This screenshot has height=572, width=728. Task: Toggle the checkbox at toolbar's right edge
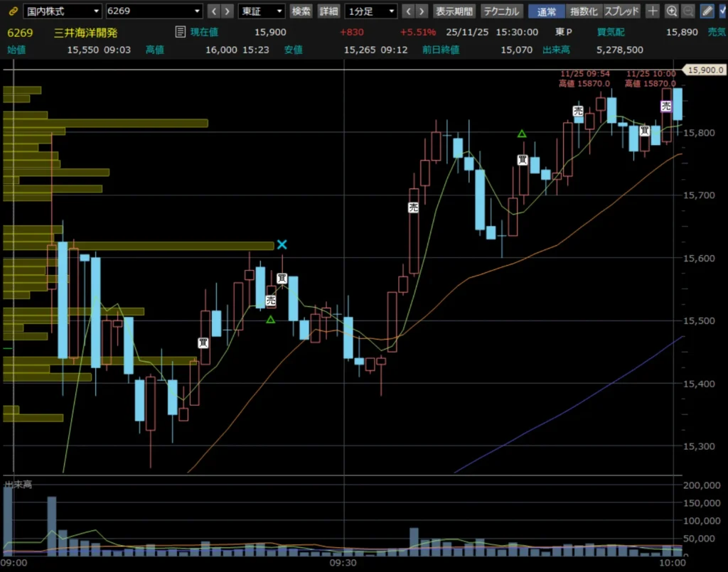coord(722,11)
